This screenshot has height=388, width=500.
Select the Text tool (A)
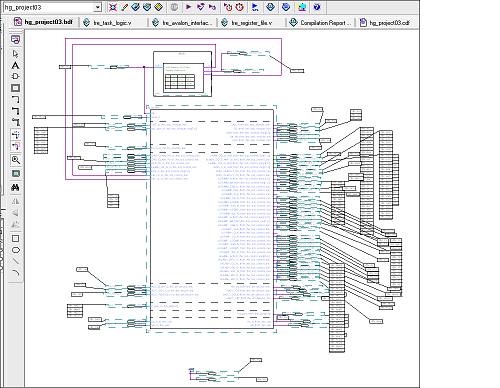15,65
